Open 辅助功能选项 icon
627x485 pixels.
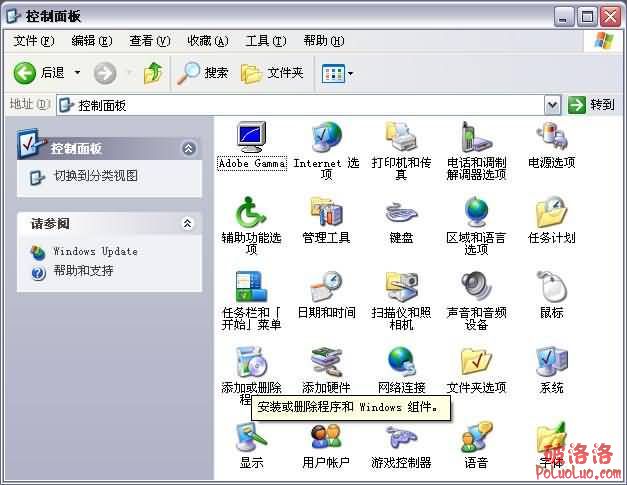click(251, 212)
